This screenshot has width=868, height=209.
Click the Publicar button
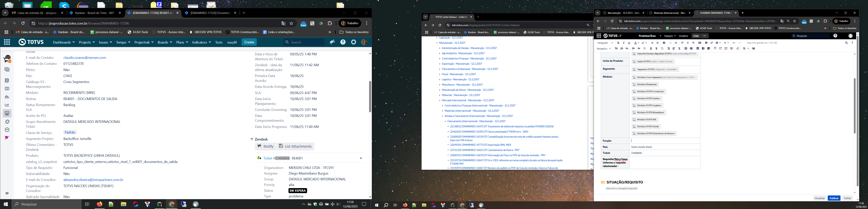pyautogui.click(x=834, y=198)
